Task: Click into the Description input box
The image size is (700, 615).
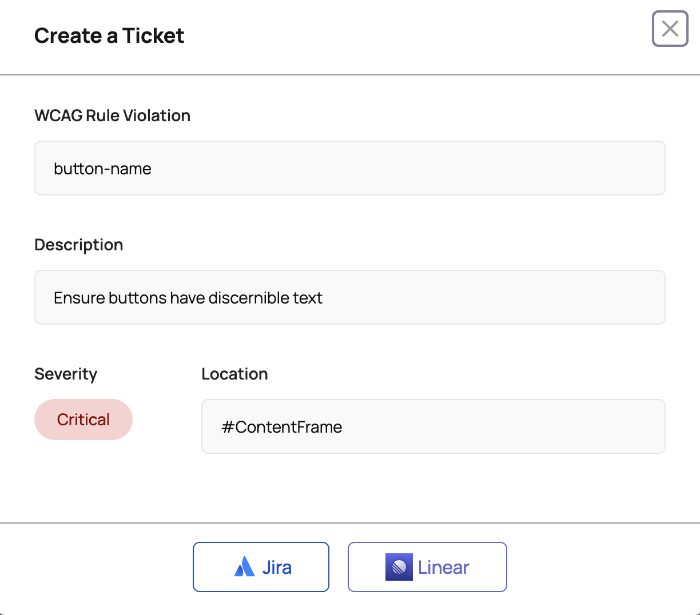Action: pyautogui.click(x=349, y=297)
